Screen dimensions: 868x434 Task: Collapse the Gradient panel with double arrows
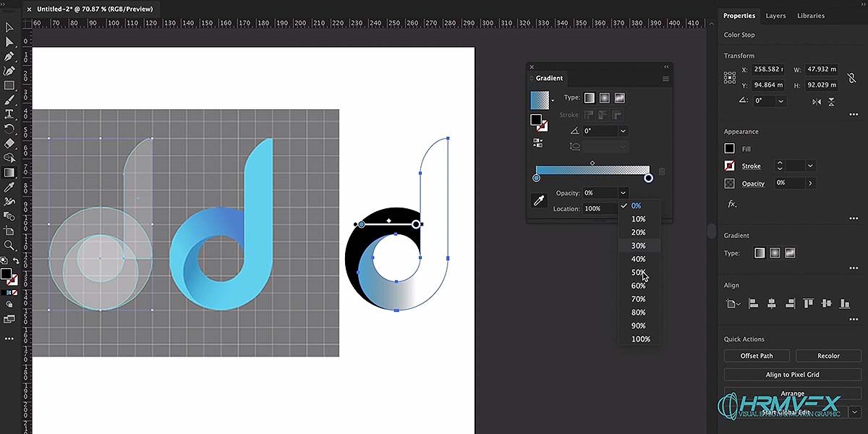point(666,67)
